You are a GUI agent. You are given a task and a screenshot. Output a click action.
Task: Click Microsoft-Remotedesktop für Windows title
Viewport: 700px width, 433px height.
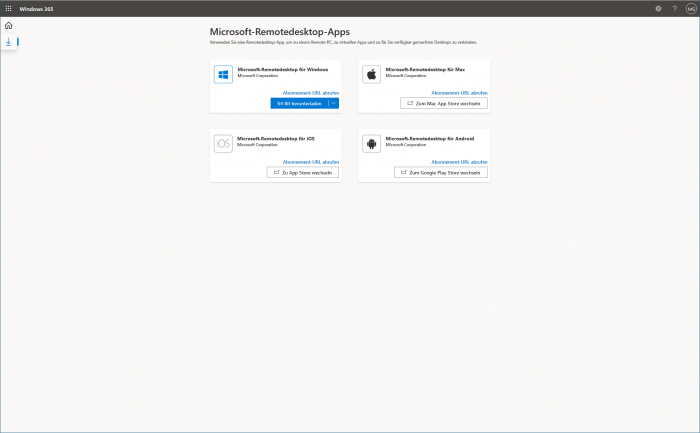tap(283, 70)
